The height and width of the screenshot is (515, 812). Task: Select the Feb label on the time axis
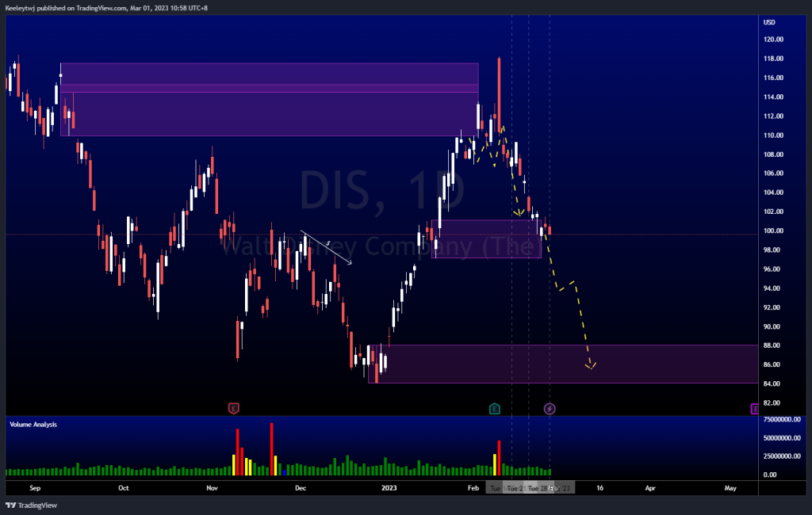(472, 489)
